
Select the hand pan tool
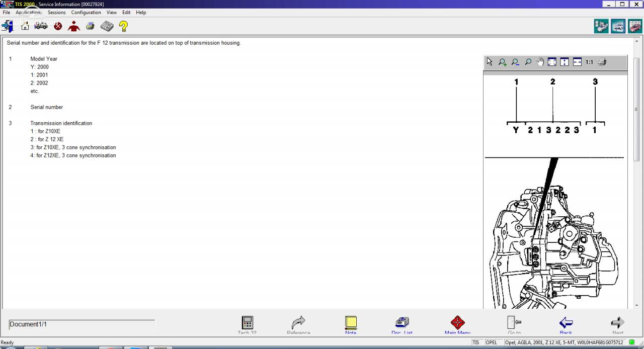(540, 62)
